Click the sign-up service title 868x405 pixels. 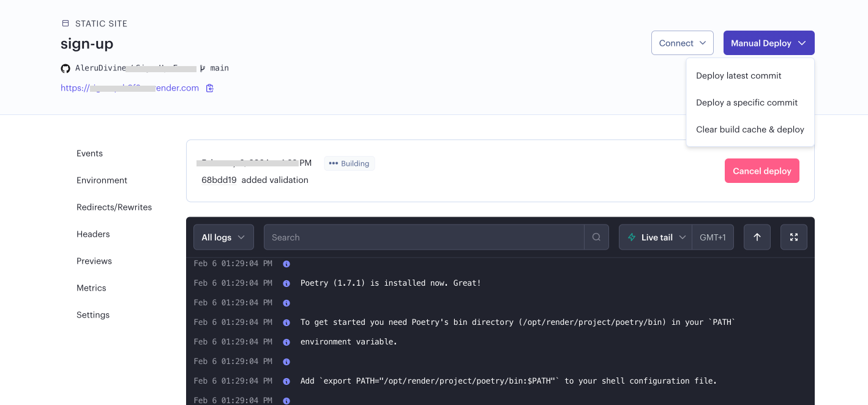click(x=87, y=44)
